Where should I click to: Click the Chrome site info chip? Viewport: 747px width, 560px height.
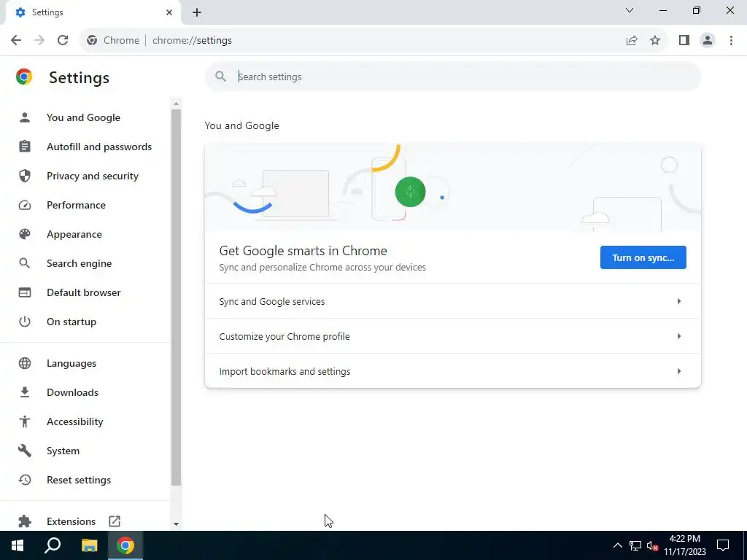pyautogui.click(x=113, y=41)
